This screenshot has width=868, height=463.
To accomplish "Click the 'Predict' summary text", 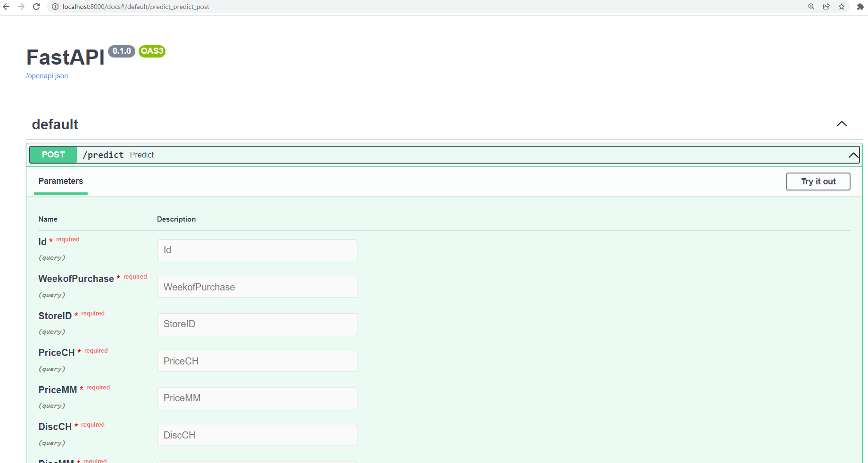I will pyautogui.click(x=142, y=155).
